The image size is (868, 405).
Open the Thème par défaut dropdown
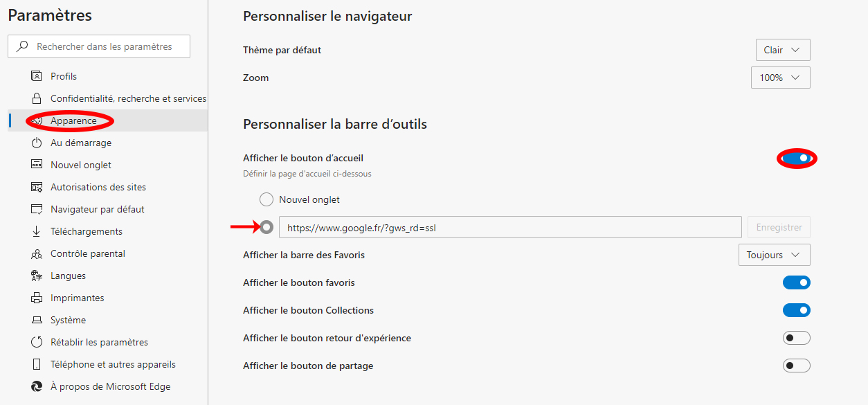tap(783, 50)
